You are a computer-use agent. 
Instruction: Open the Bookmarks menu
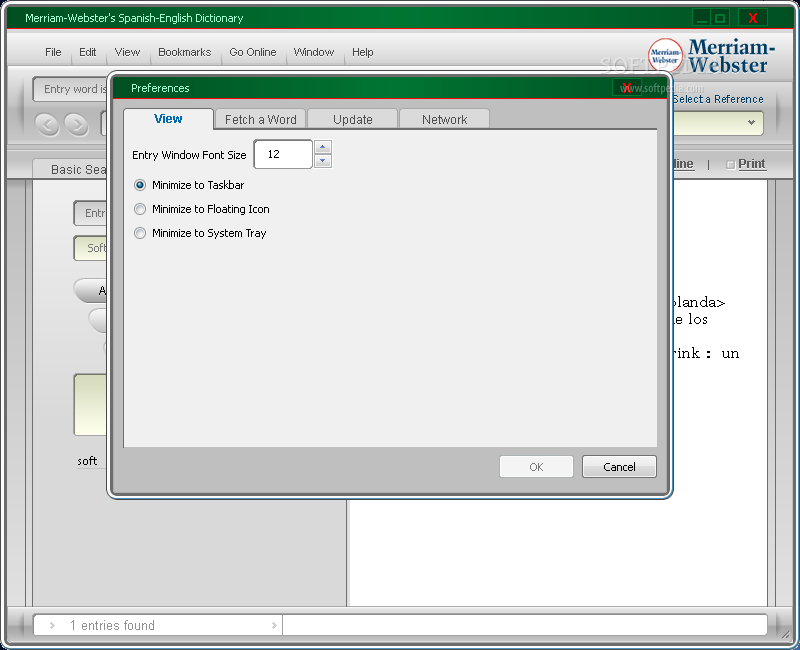tap(184, 52)
